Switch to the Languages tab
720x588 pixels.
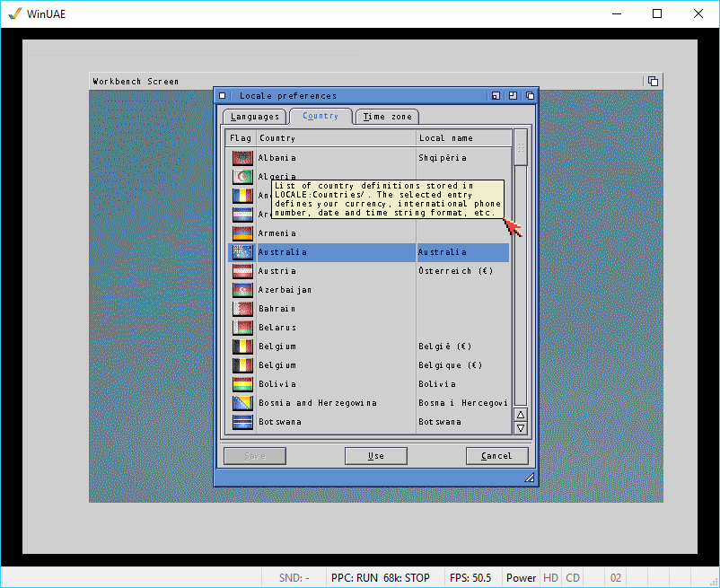click(x=255, y=117)
